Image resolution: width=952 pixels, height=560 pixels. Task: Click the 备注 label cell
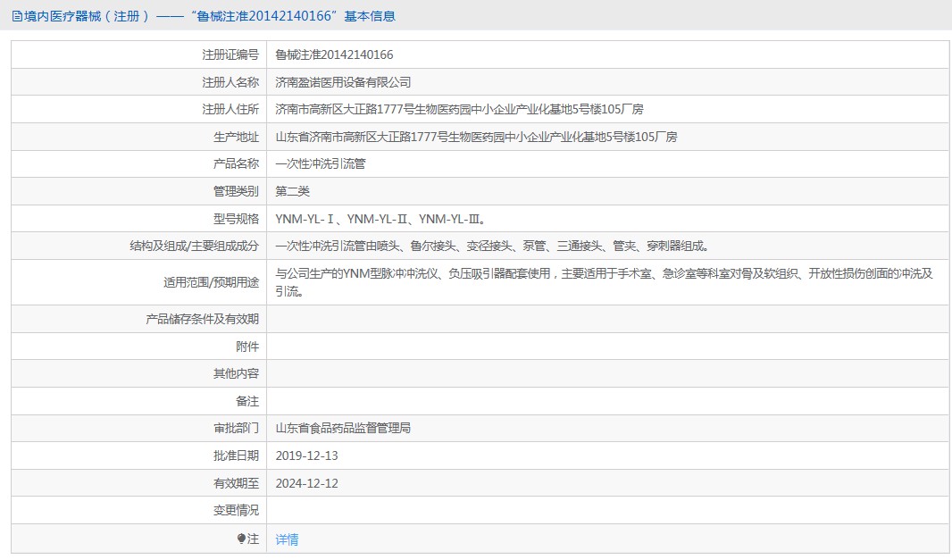coord(139,401)
